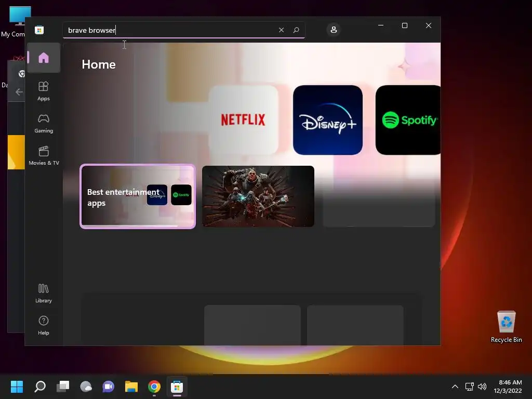
Task: Click the Home heading text
Action: pos(99,64)
